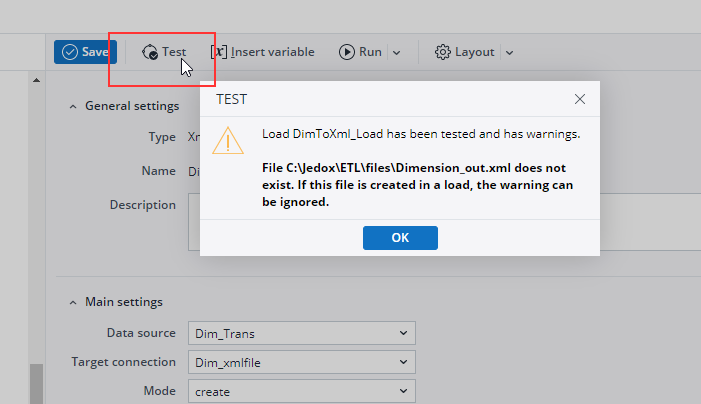Viewport: 701px width, 404px height.
Task: Click the left panel scroll up arrow
Action: pyautogui.click(x=37, y=80)
